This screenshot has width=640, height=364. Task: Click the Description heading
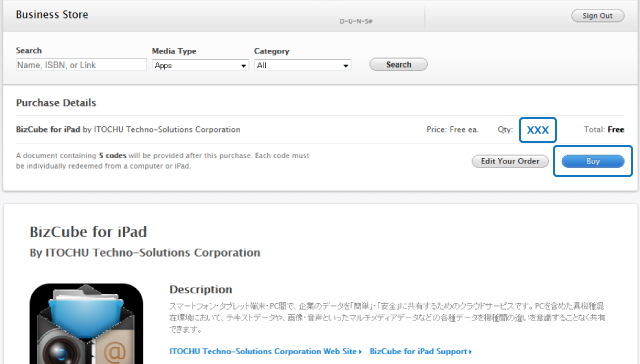pyautogui.click(x=201, y=289)
